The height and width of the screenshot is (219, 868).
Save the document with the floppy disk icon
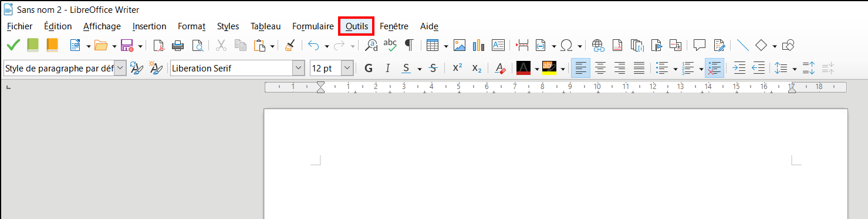pos(127,45)
